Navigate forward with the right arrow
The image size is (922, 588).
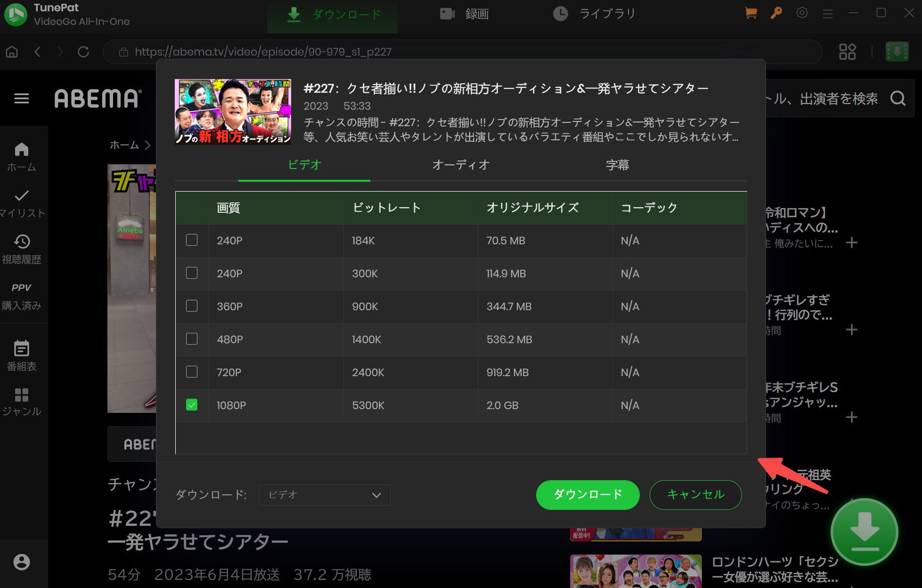point(60,52)
